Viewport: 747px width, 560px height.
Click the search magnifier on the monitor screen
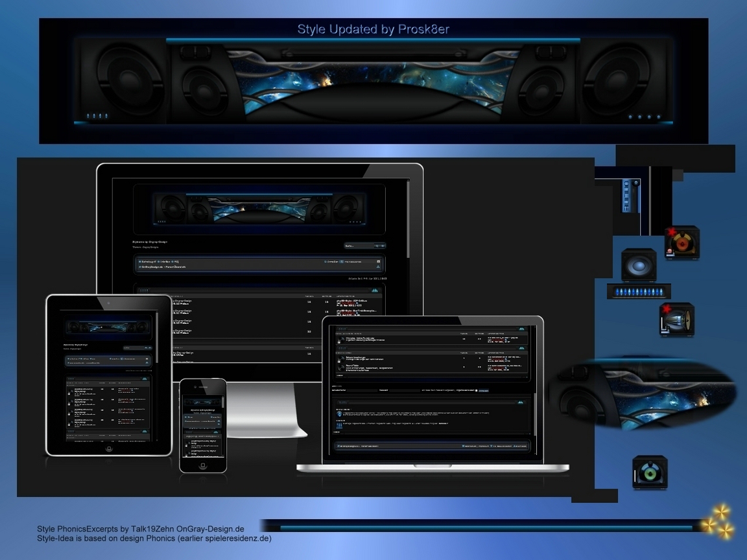377,246
